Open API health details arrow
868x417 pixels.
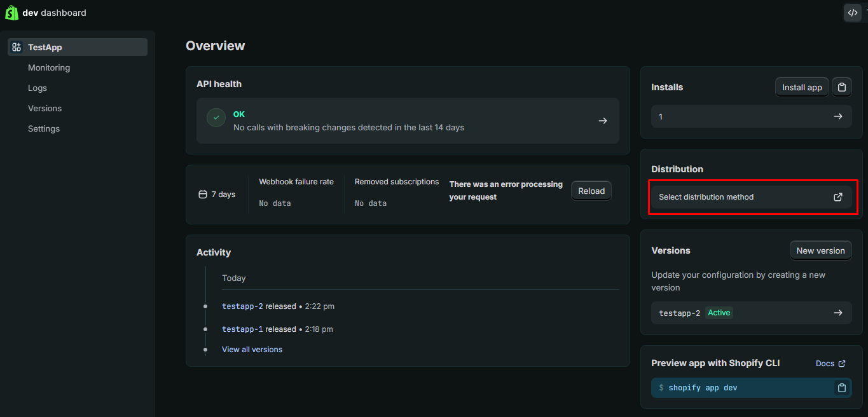pyautogui.click(x=603, y=121)
